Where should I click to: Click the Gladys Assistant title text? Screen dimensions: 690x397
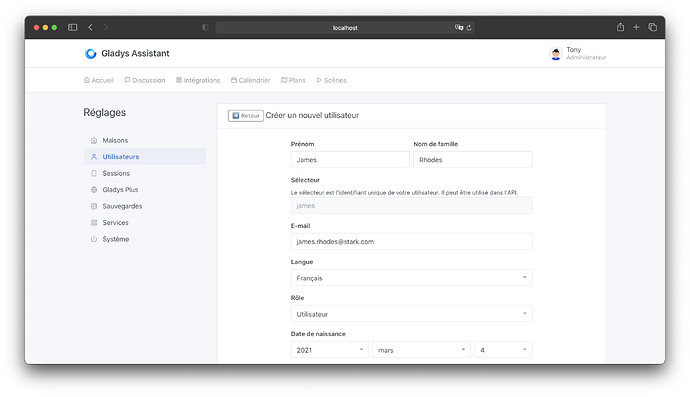[x=135, y=53]
